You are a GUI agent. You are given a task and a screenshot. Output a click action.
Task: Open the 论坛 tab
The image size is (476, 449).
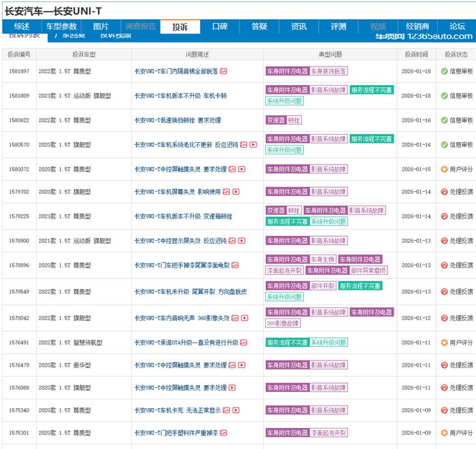coord(457,27)
